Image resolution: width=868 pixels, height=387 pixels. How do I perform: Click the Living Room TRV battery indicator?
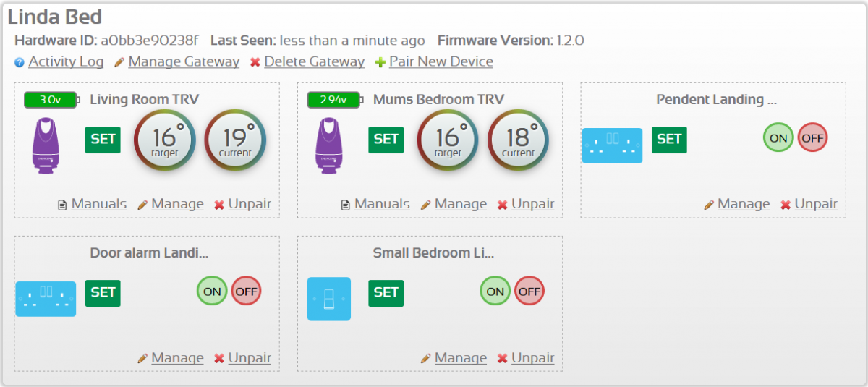[x=51, y=100]
